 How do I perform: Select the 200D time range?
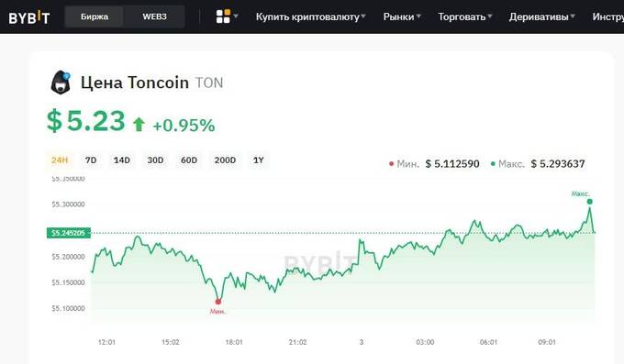225,160
